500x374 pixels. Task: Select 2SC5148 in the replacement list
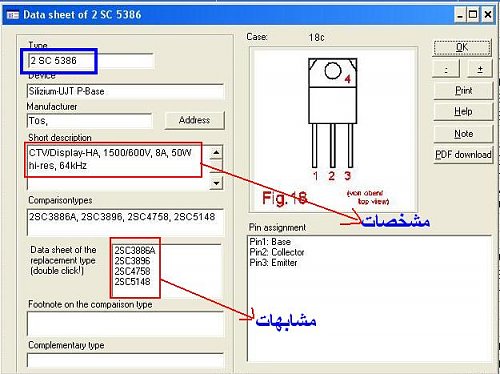click(132, 282)
